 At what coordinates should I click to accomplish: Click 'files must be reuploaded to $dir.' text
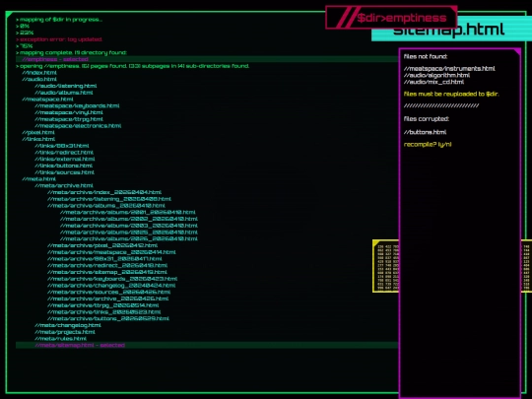point(451,94)
